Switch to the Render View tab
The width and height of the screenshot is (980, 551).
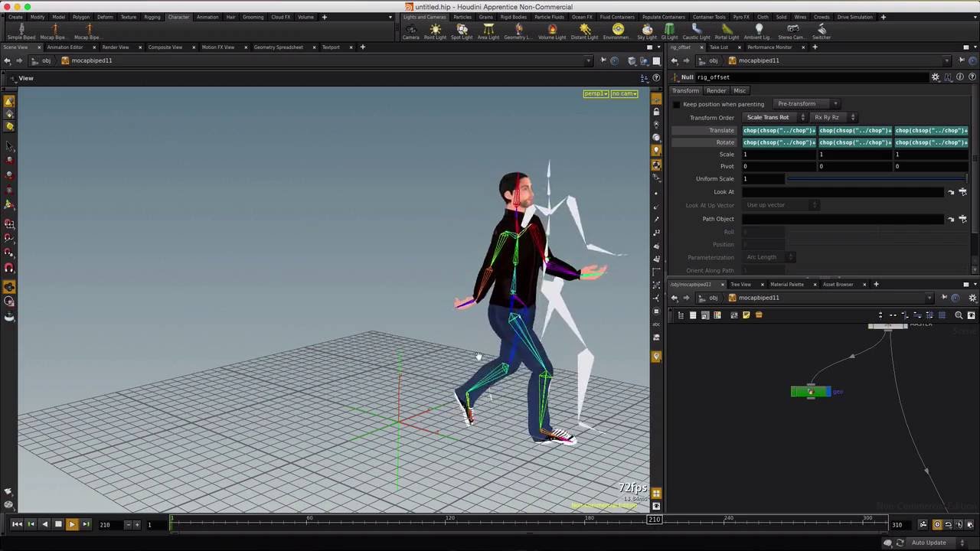[x=115, y=47]
